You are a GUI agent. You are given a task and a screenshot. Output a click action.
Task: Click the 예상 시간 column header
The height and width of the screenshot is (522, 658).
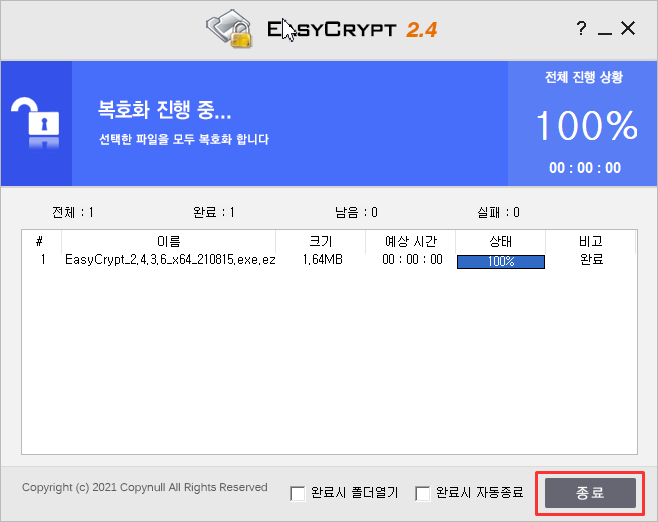410,241
